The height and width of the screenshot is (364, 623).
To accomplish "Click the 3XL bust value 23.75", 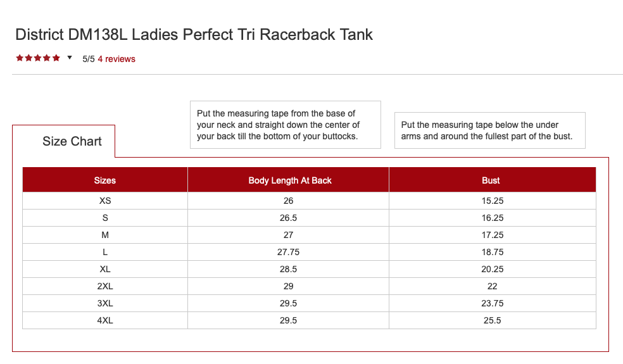I will 492,303.
